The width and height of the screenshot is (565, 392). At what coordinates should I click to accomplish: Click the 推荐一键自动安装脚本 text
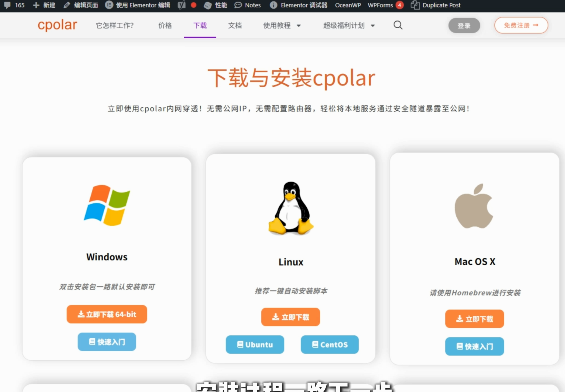click(x=291, y=291)
